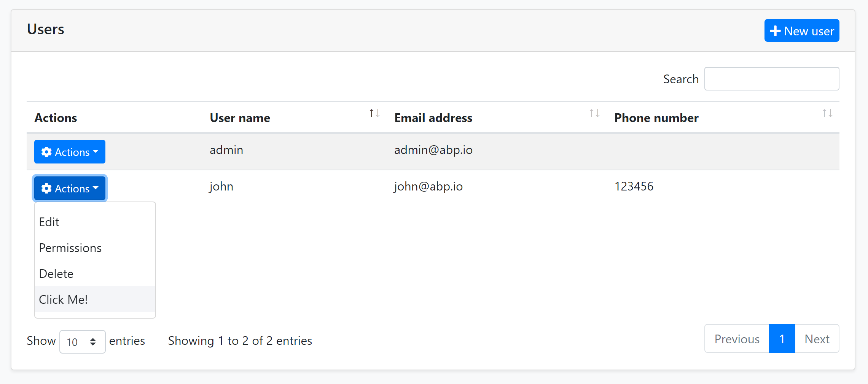This screenshot has width=868, height=384.
Task: Click the gear icon on admin's Actions button
Action: 46,152
